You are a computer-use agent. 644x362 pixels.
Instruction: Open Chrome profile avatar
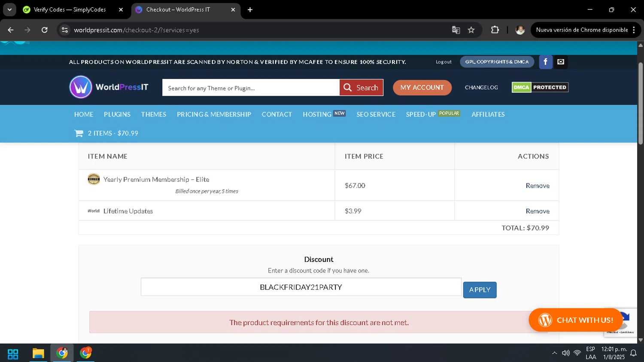520,30
